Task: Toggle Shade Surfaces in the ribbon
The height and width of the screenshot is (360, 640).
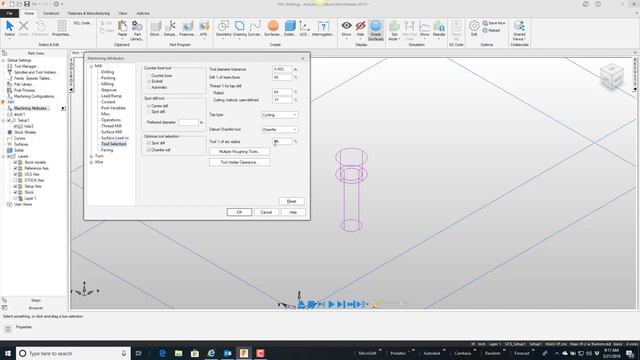Action: click(376, 31)
